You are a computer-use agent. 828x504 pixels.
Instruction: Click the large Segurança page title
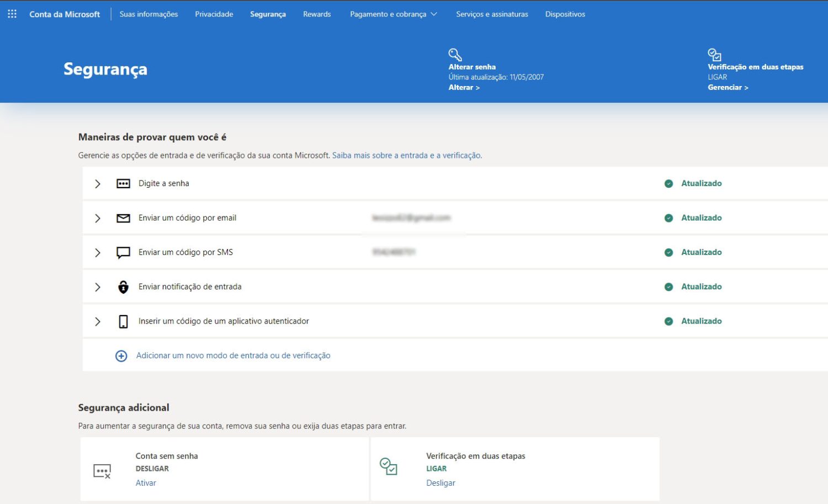105,70
